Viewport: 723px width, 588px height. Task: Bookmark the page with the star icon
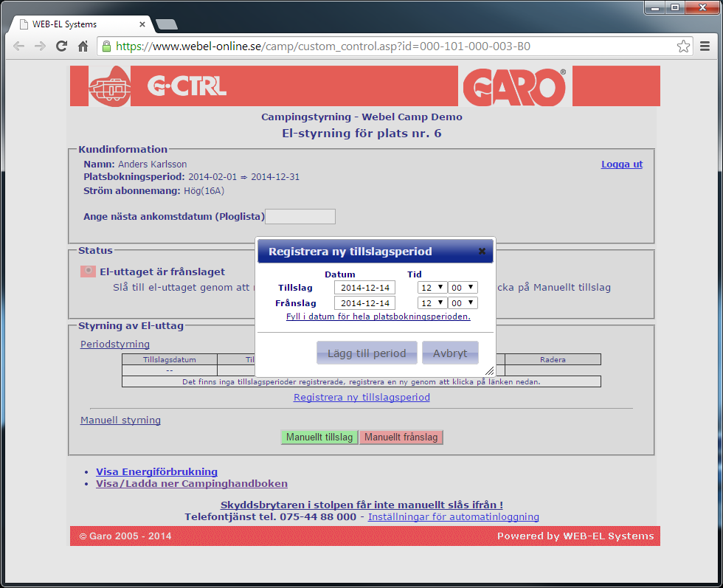[683, 46]
